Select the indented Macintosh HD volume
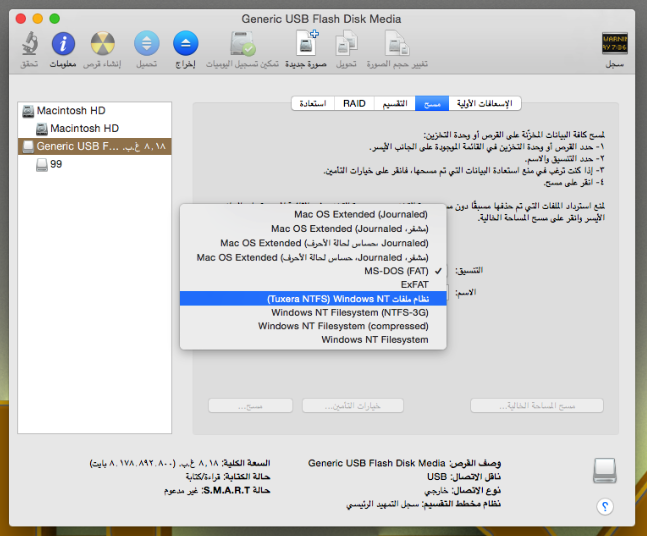 (94, 128)
